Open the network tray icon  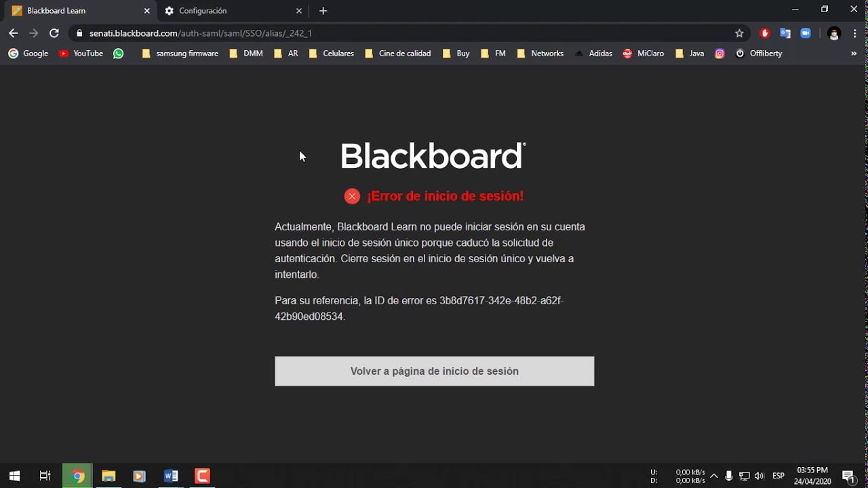point(745,476)
